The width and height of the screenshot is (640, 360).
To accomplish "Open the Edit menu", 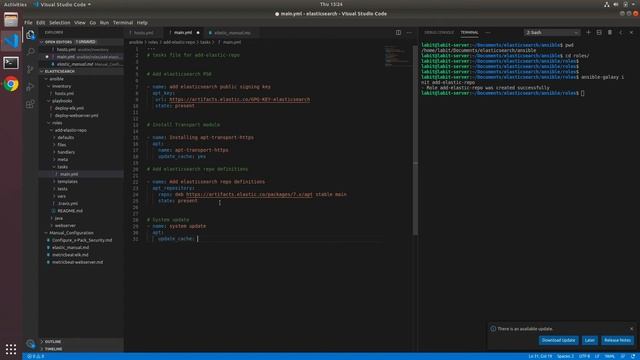I will (40, 22).
